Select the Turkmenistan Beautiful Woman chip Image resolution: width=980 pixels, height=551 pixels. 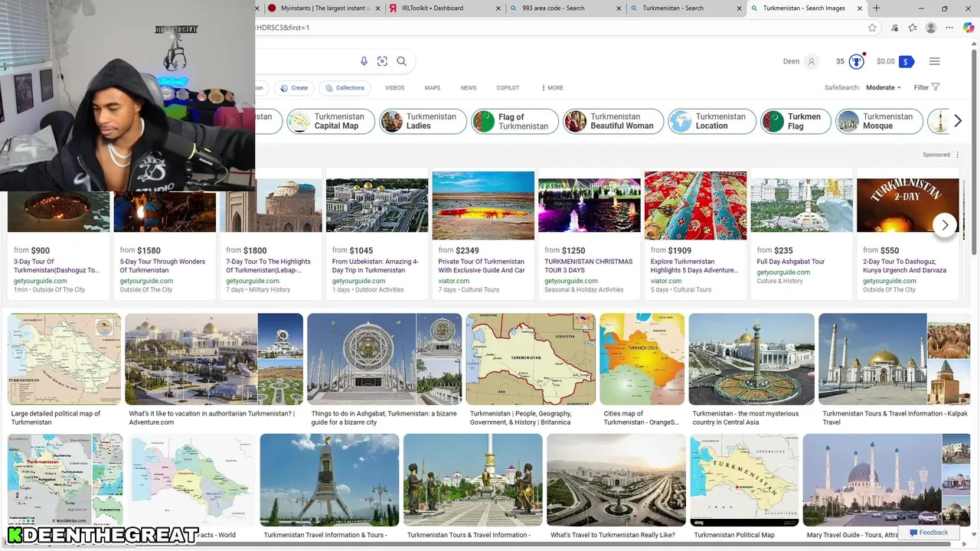(x=613, y=121)
